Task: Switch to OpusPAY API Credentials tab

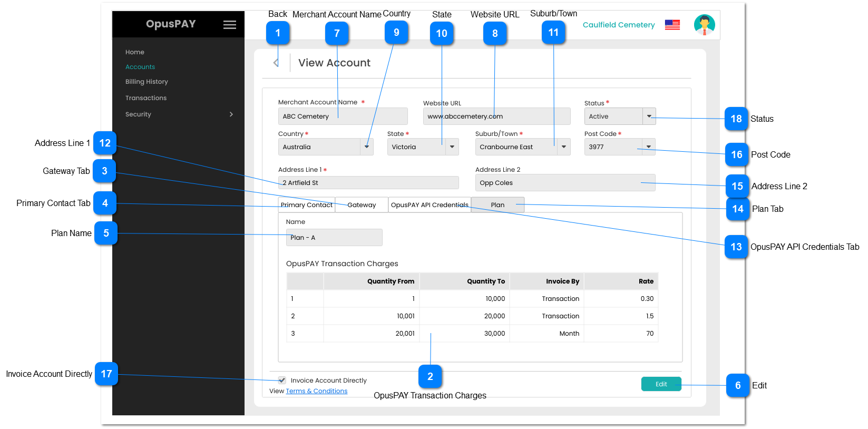Action: [x=430, y=204]
